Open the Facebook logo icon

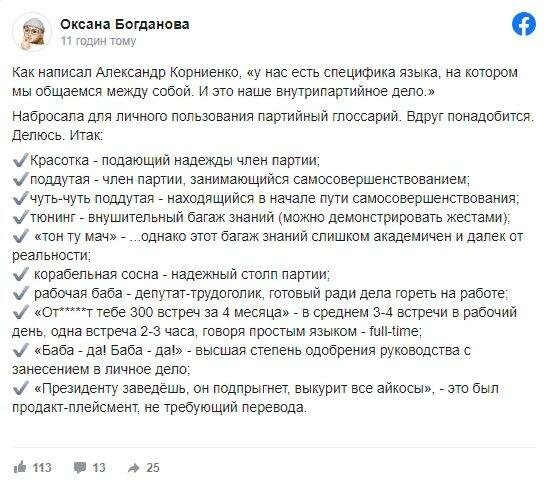coord(524,24)
